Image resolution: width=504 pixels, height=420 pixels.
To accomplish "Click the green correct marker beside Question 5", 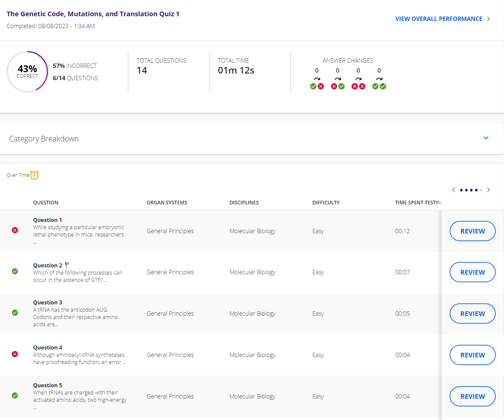I will tap(15, 395).
